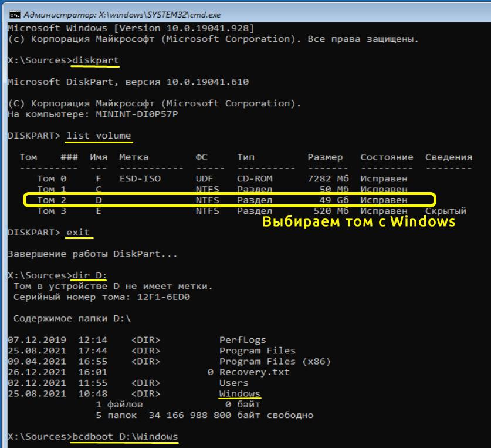Screen dimensions: 491x448
Task: Click the 'Windows' folder name in listing
Action: [240, 394]
